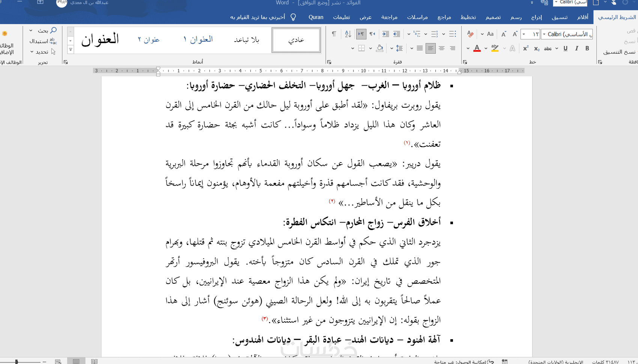Apply the عنوان ٢ style
The image size is (638, 364).
click(149, 40)
